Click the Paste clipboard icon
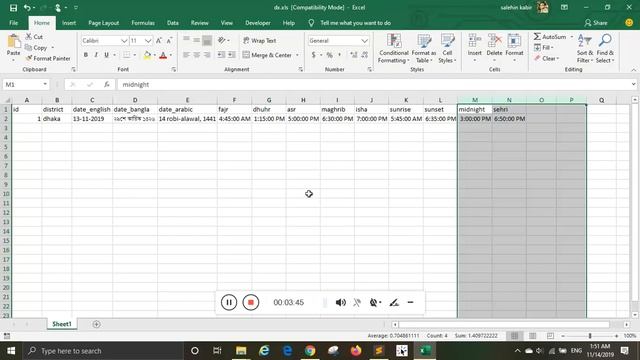 (x=13, y=41)
